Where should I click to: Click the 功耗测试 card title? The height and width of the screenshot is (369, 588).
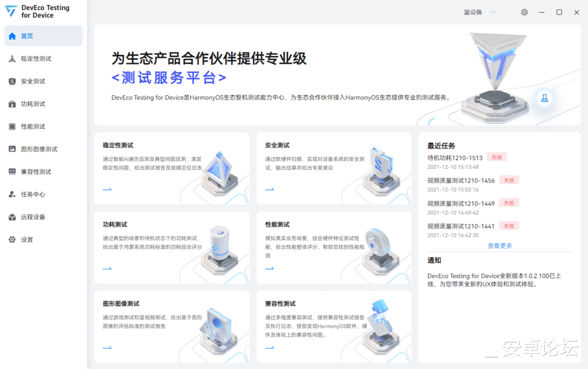click(x=115, y=225)
